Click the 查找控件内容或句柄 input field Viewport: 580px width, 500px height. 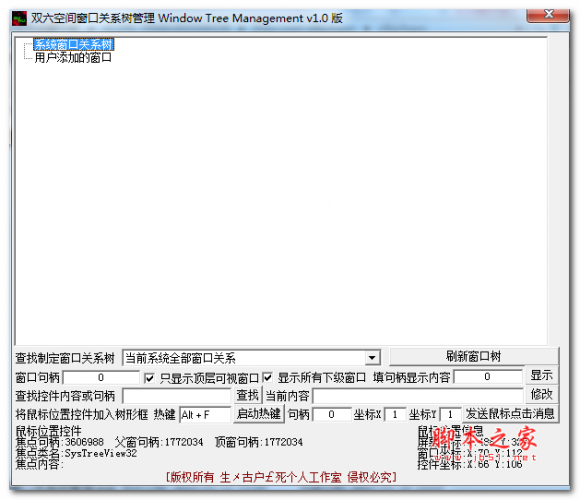[x=177, y=396]
